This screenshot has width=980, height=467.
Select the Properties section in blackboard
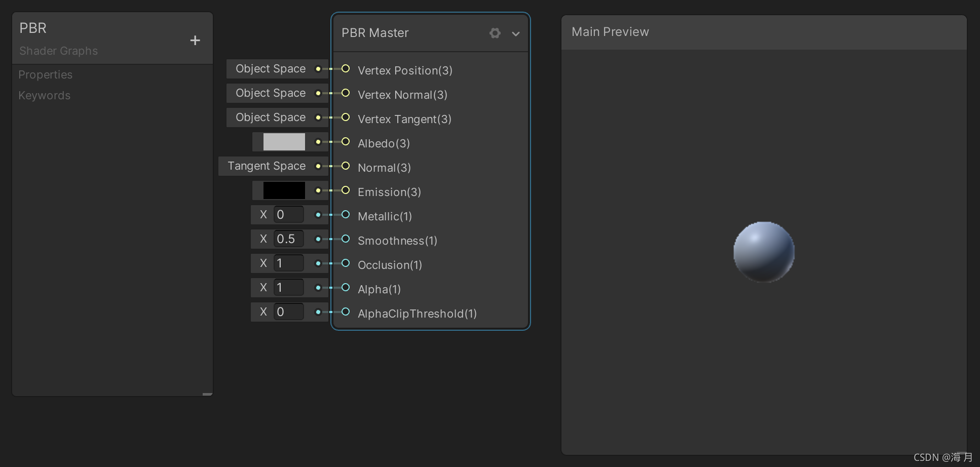point(46,75)
